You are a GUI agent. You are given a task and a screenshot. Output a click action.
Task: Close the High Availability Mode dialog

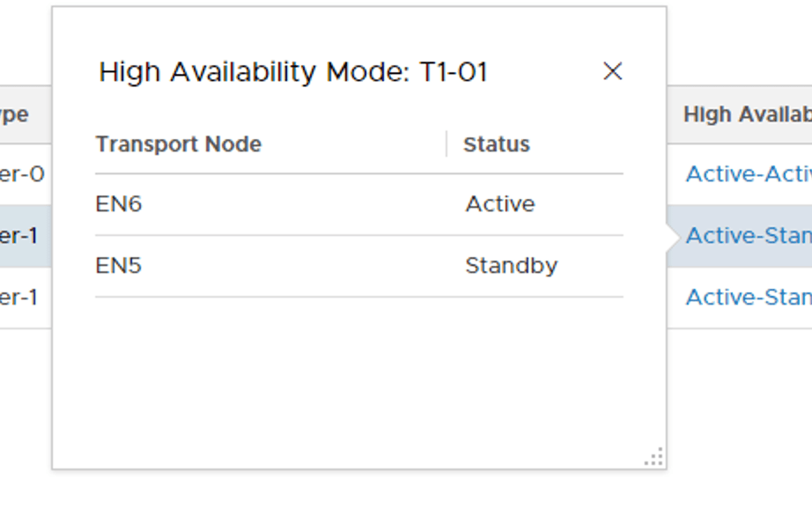[613, 72]
